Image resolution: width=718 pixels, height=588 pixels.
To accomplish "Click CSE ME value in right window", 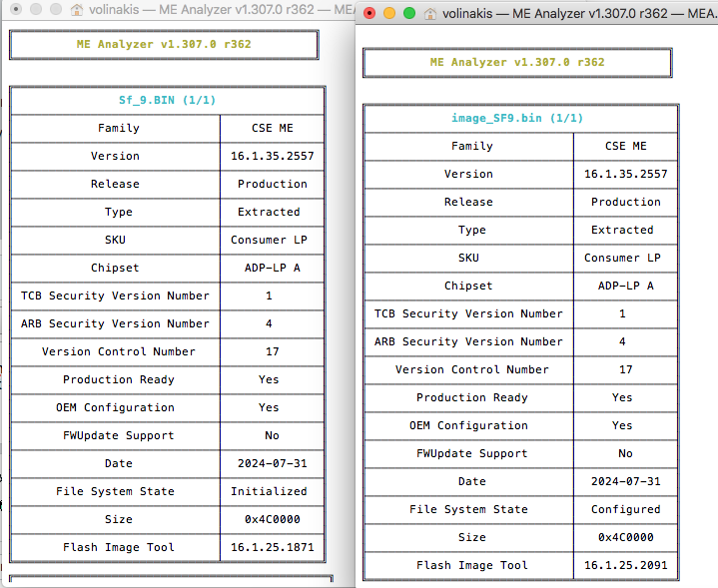I will tap(626, 146).
